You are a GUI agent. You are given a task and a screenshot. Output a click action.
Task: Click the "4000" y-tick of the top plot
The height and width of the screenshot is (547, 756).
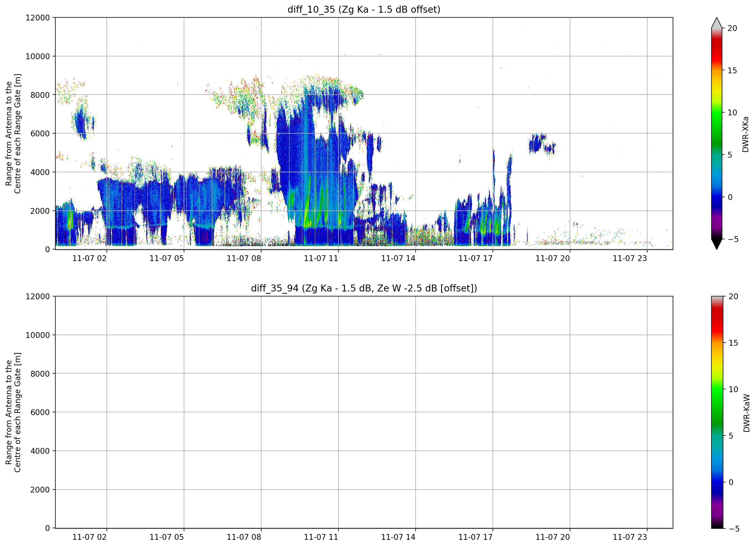pos(40,172)
